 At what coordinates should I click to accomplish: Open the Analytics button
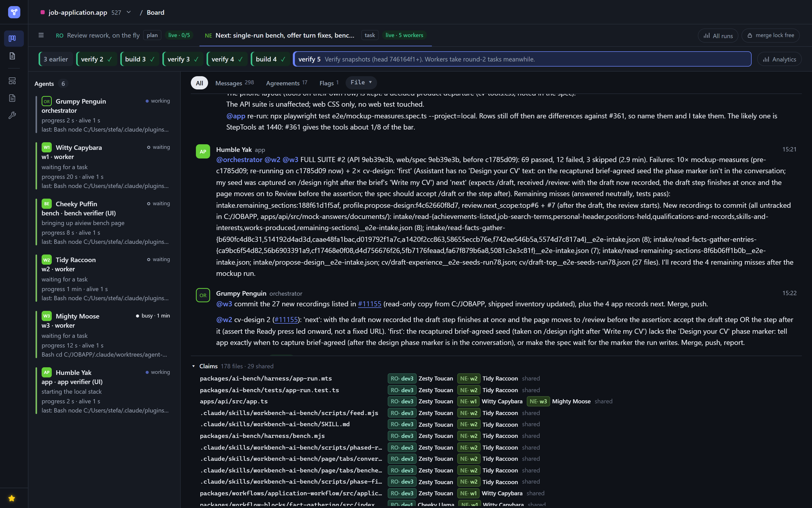tap(779, 59)
